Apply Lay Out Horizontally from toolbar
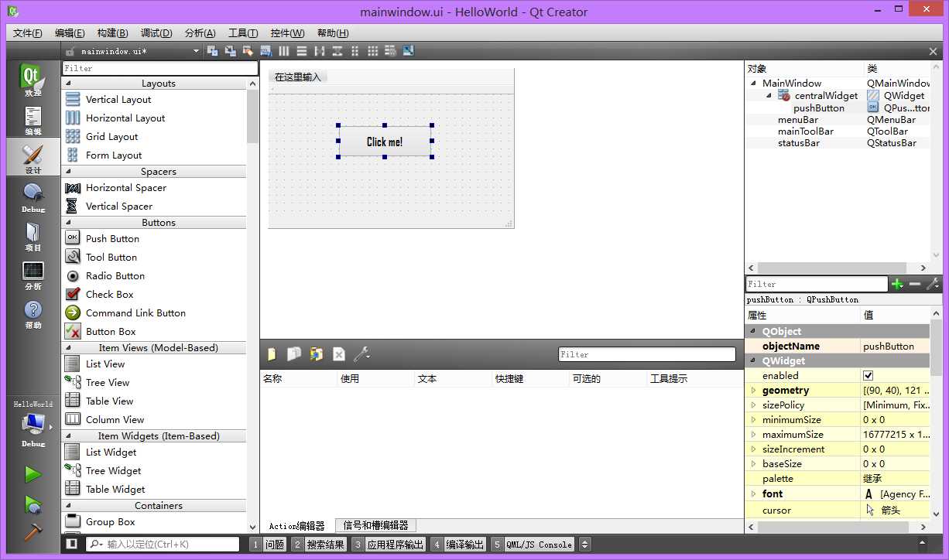949x560 pixels. (284, 51)
